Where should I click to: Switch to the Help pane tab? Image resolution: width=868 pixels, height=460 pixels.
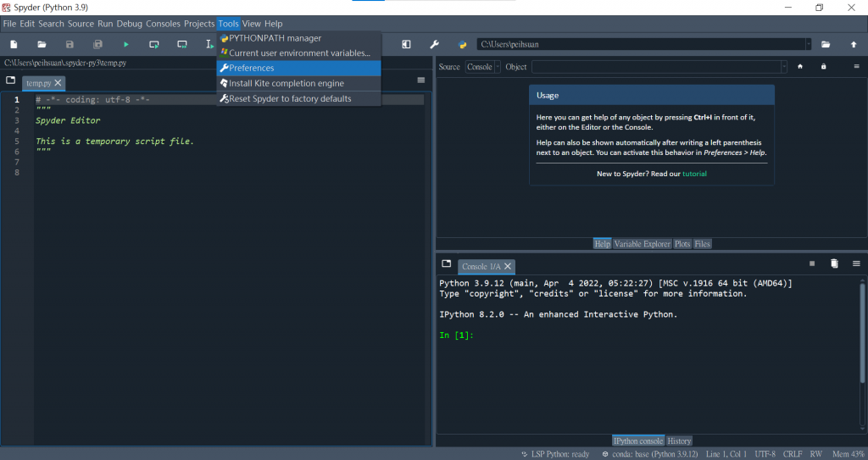pos(603,244)
